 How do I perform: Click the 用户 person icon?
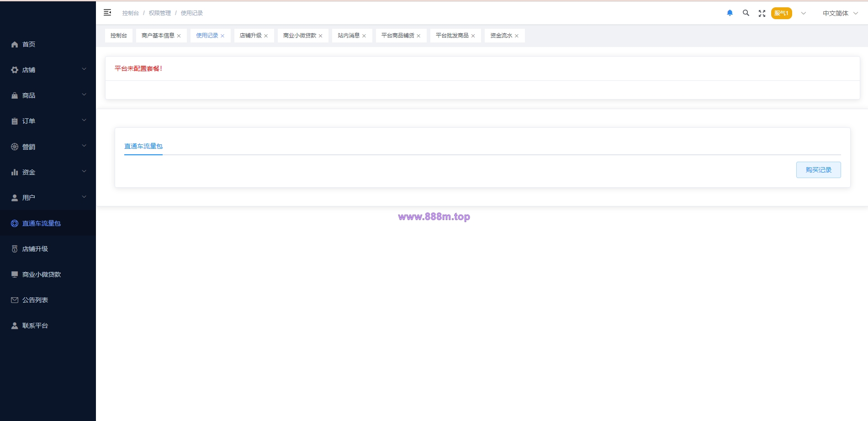15,198
